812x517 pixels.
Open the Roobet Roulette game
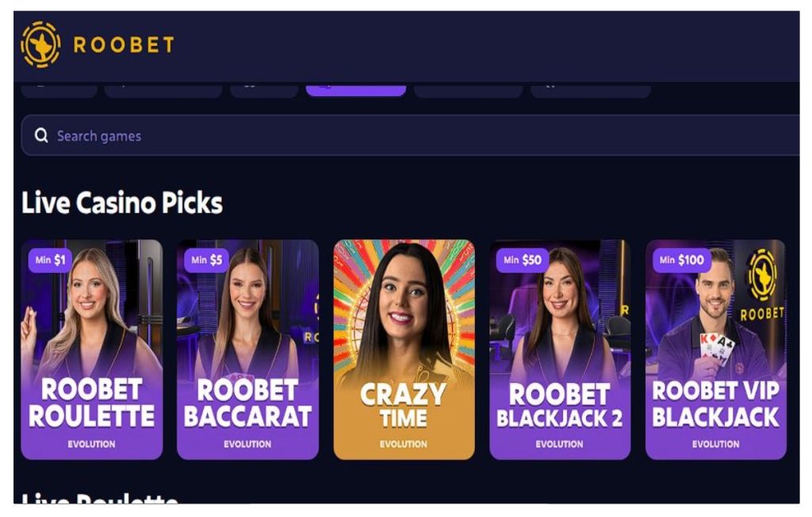[x=92, y=350]
